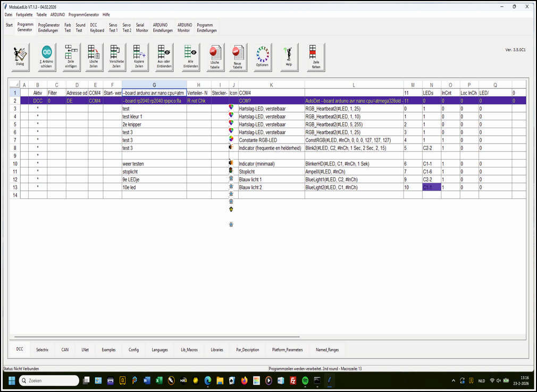Select the highlighted C1-1 cell in row 13

coord(431,188)
